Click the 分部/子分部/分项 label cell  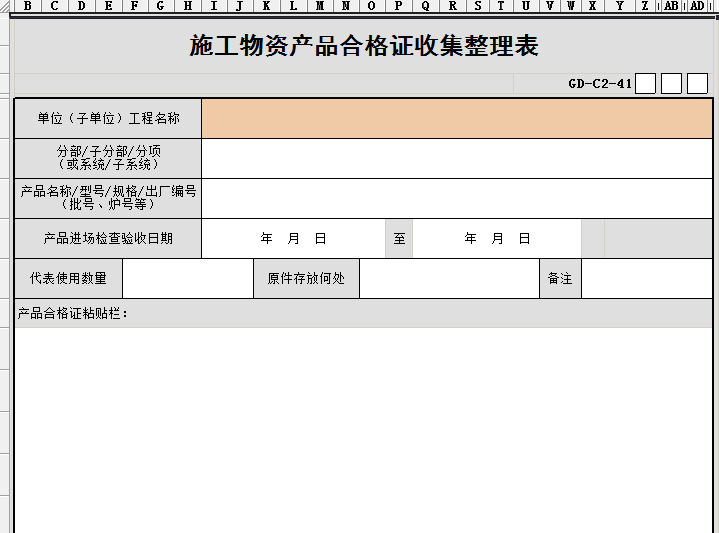tap(108, 158)
